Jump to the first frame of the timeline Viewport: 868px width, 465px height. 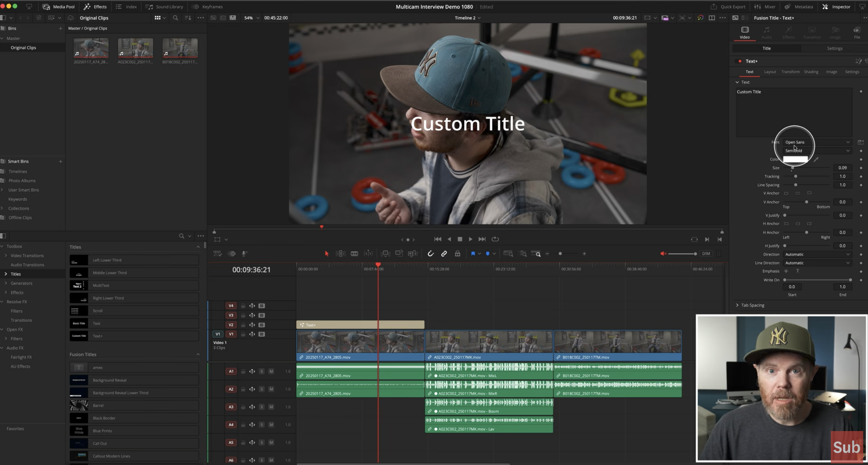point(438,239)
